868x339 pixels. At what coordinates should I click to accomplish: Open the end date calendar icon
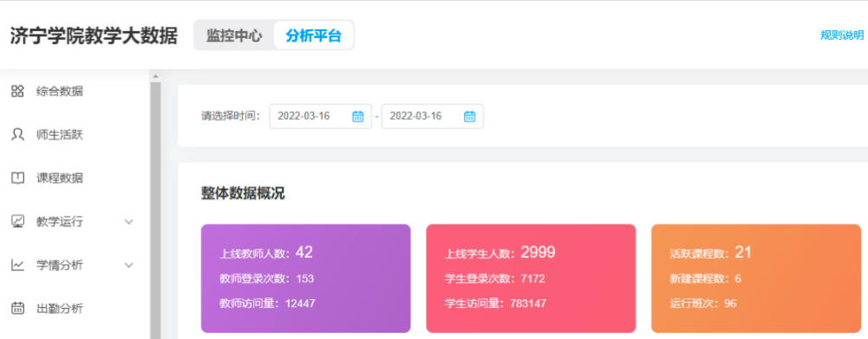(x=469, y=116)
